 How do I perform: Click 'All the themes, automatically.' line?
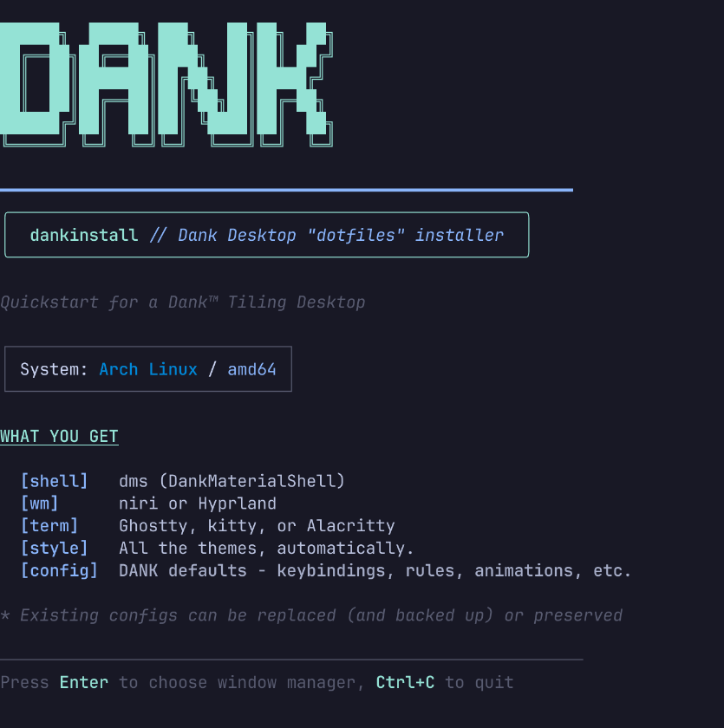pyautogui.click(x=266, y=549)
